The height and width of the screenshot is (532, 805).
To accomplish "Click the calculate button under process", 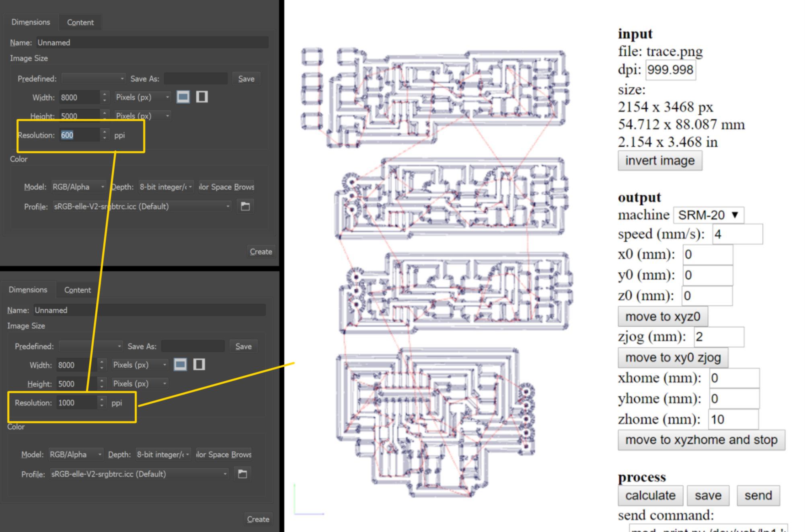I will tap(650, 495).
